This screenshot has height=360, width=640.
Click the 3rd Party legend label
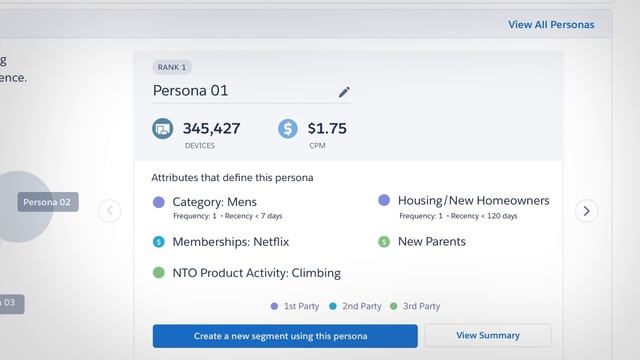[x=421, y=306]
